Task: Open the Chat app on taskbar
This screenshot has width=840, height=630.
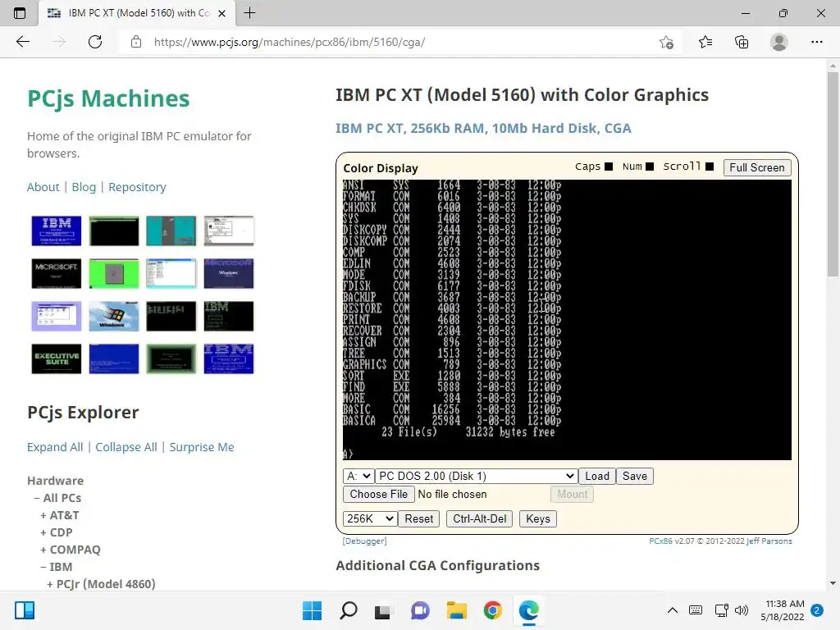Action: (420, 610)
